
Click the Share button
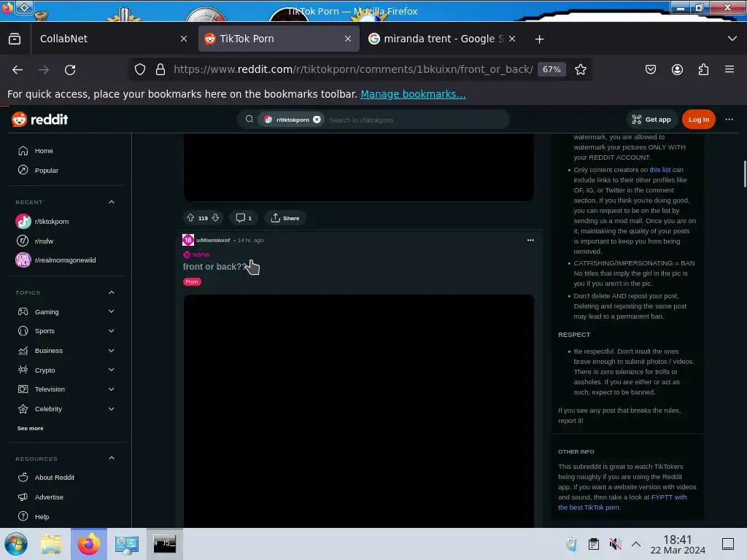(x=285, y=218)
